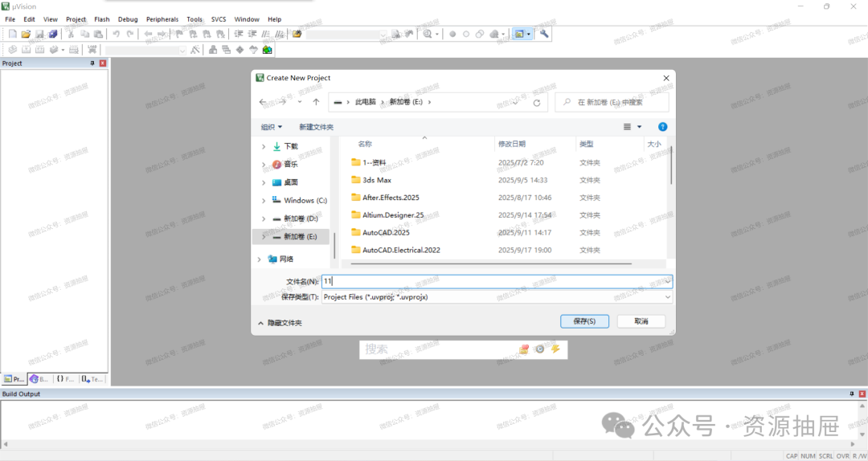
Task: Click the Window layout toolbar icon
Action: [519, 34]
